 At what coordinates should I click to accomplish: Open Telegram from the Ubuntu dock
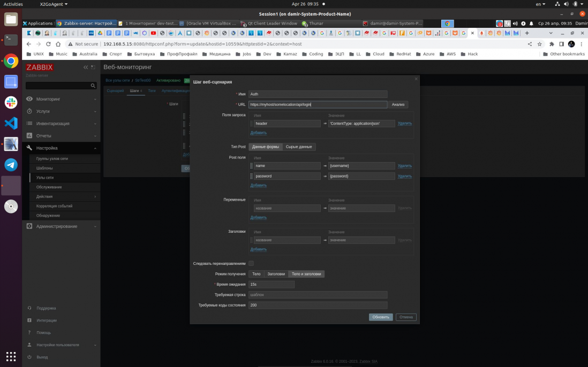(11, 164)
